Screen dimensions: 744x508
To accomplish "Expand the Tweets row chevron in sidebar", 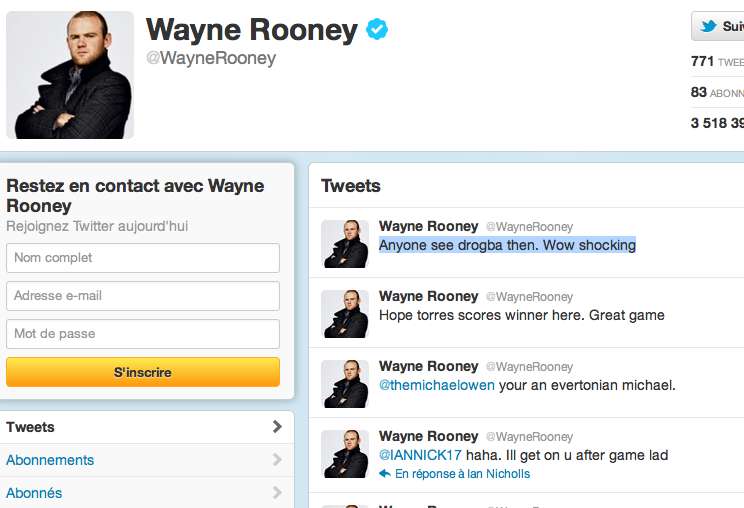I will 278,427.
